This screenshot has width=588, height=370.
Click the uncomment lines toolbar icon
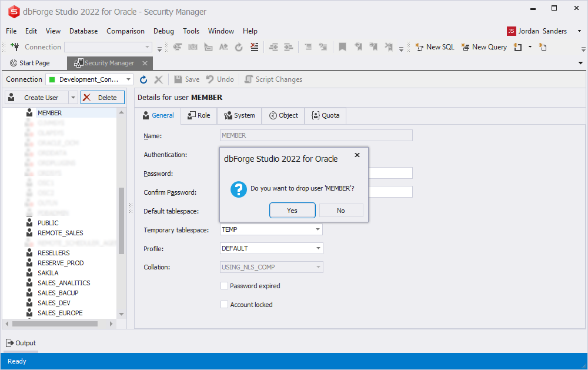coord(323,47)
